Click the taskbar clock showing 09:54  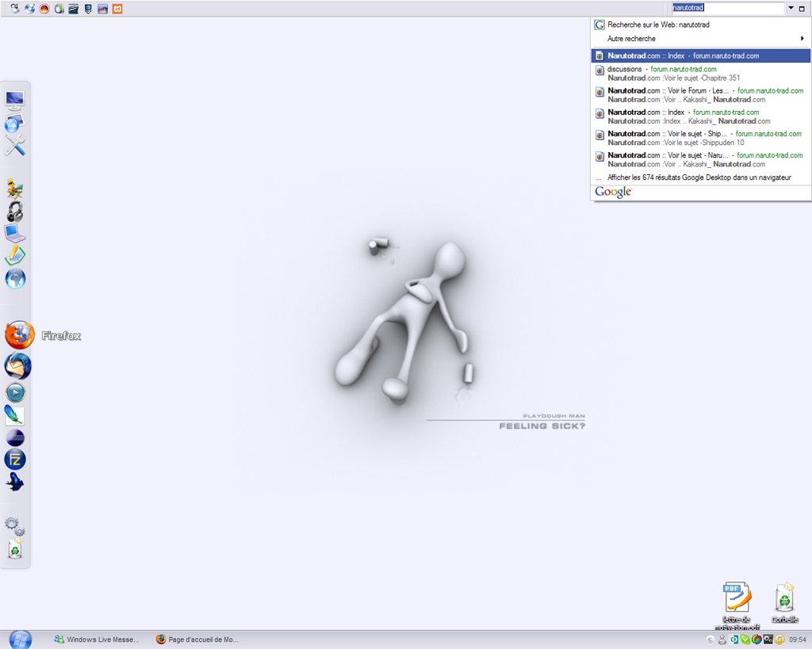pos(798,639)
